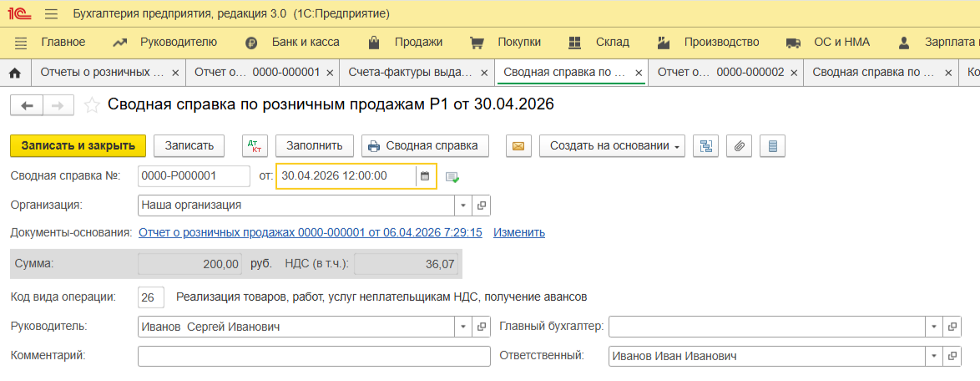980x381 pixels.
Task: Switch to Отчет 0000-000002 tab
Action: pos(720,73)
